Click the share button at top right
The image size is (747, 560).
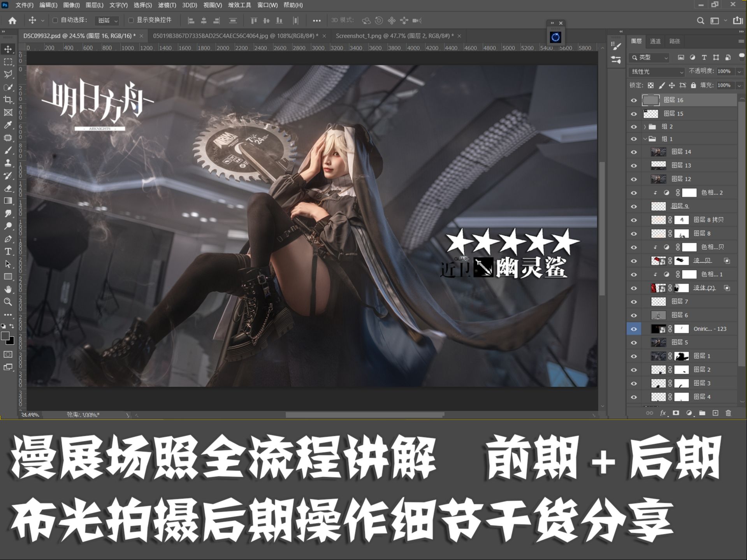tap(738, 21)
